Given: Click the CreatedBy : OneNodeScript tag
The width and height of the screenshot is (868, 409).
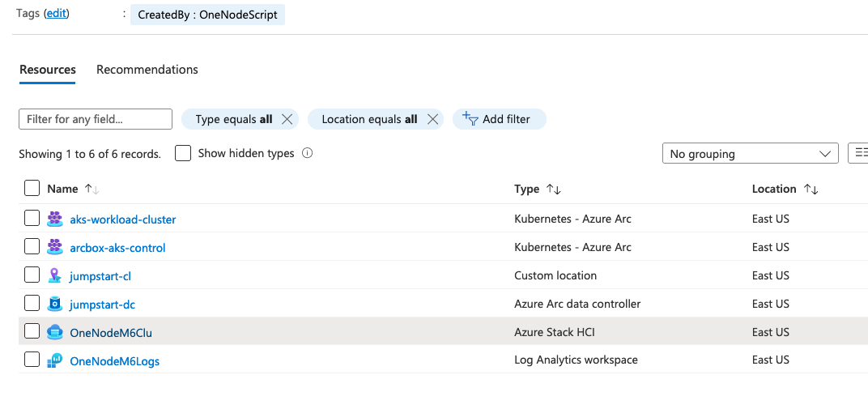Looking at the screenshot, I should pos(207,15).
